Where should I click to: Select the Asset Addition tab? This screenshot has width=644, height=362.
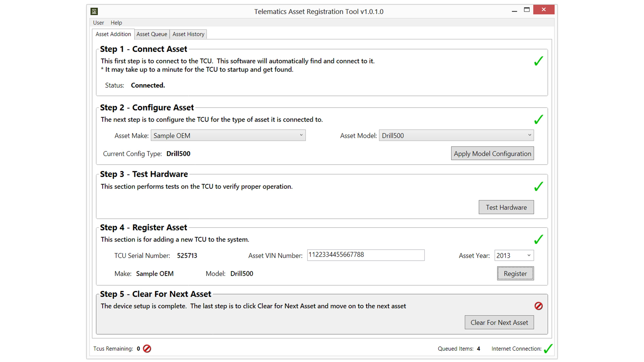point(113,34)
